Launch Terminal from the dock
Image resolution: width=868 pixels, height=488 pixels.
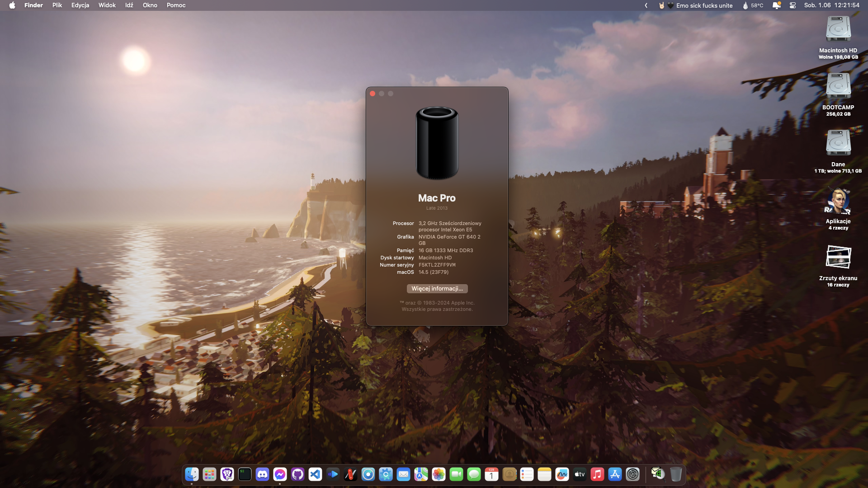point(245,474)
